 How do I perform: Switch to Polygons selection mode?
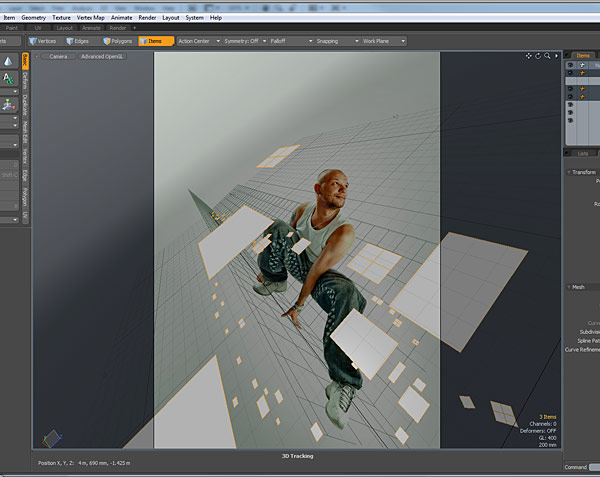pos(117,41)
